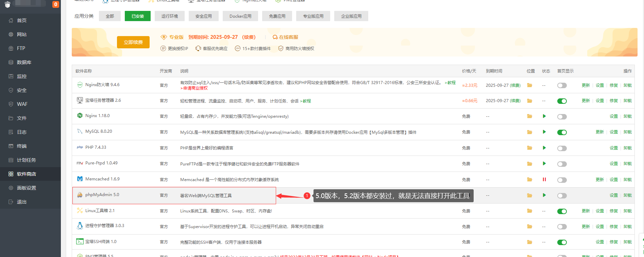The width and height of the screenshot is (644, 257).
Task: Click the 宝塔SSH终端 terminal icon
Action: 80,241
